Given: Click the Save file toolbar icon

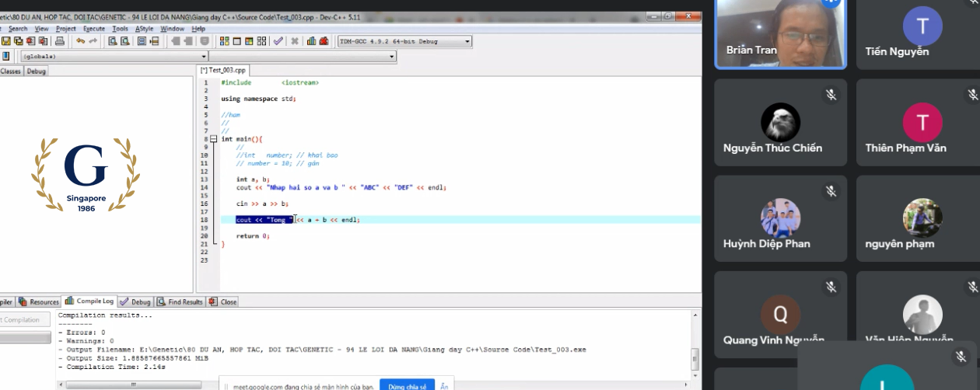Looking at the screenshot, I should tap(6, 41).
